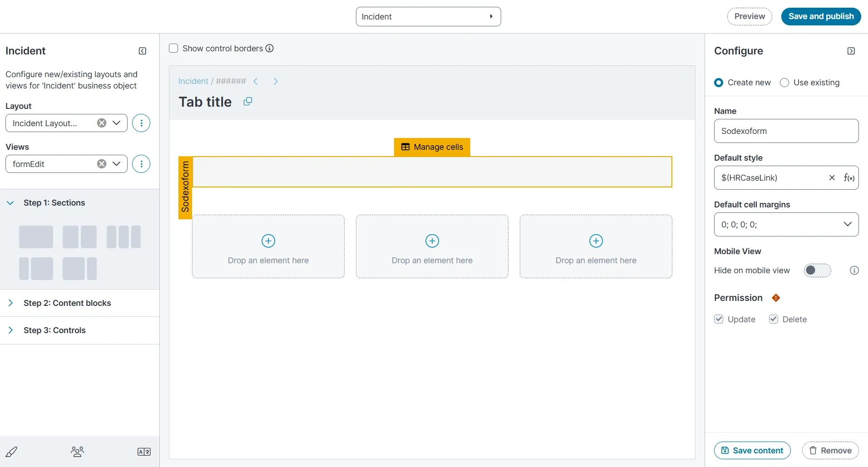Viewport: 868px width, 467px height.
Task: Expand Step 2: Content blocks
Action: coord(10,303)
